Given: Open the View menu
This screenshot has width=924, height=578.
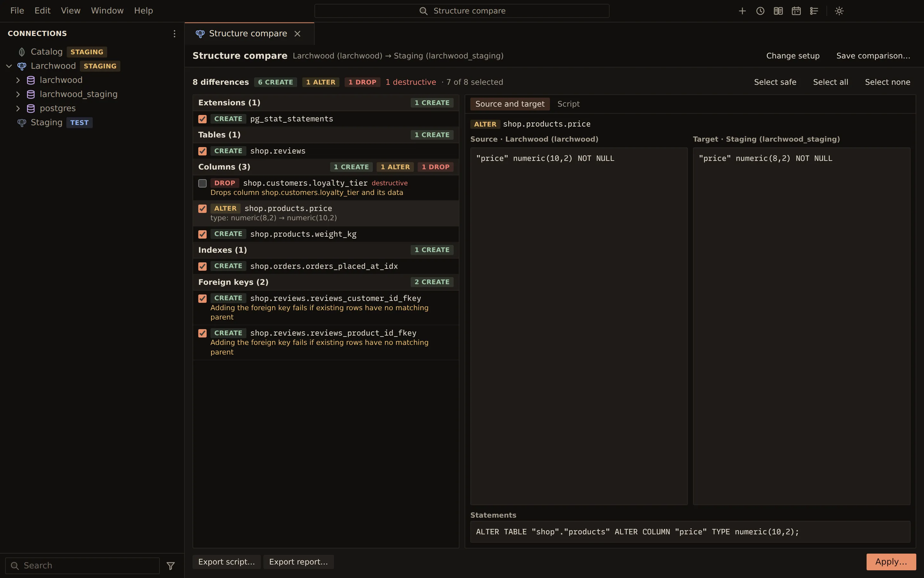Looking at the screenshot, I should 71,11.
